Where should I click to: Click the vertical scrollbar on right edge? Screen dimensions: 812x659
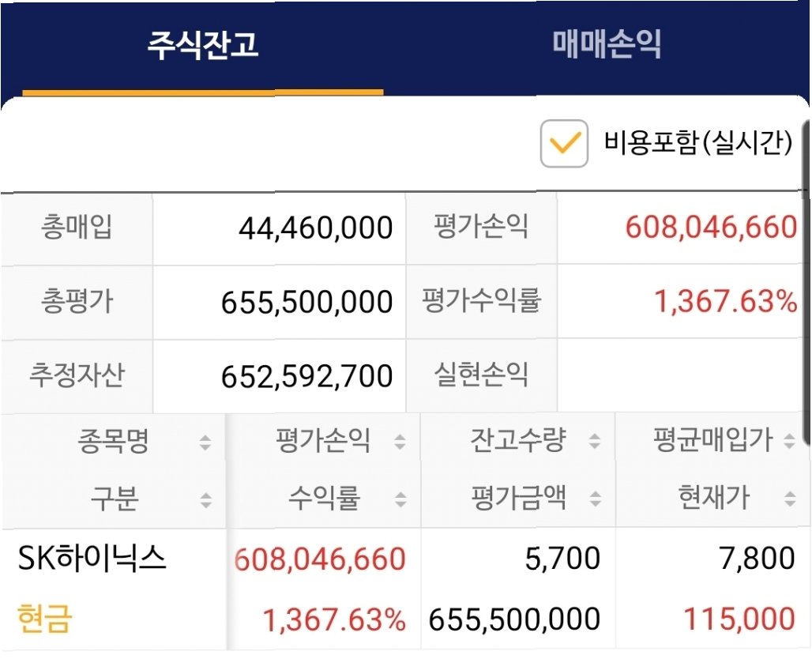pyautogui.click(x=806, y=282)
